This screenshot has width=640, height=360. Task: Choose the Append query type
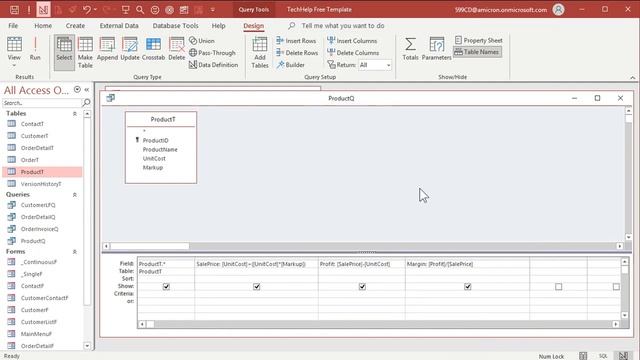(x=107, y=49)
